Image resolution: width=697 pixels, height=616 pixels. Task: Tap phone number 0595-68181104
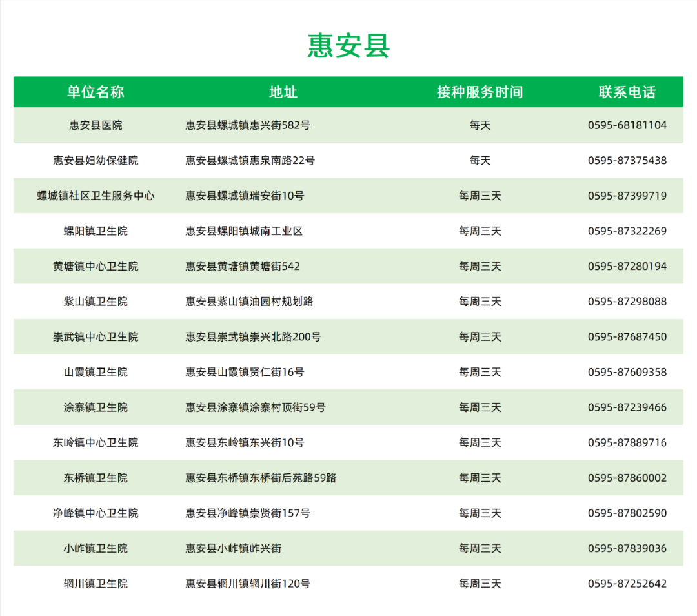pos(627,125)
